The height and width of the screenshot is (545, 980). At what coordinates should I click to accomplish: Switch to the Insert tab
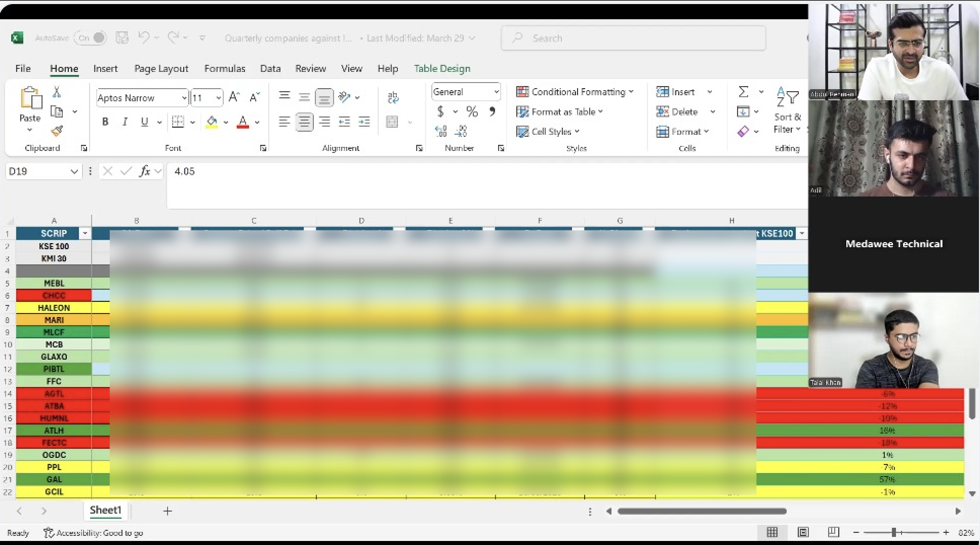tap(105, 68)
